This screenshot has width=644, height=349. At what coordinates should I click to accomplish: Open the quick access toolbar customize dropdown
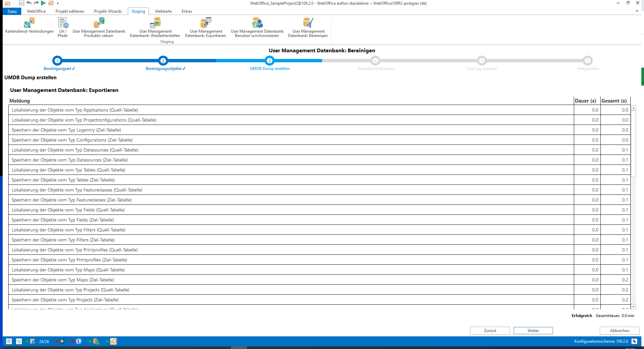point(58,3)
